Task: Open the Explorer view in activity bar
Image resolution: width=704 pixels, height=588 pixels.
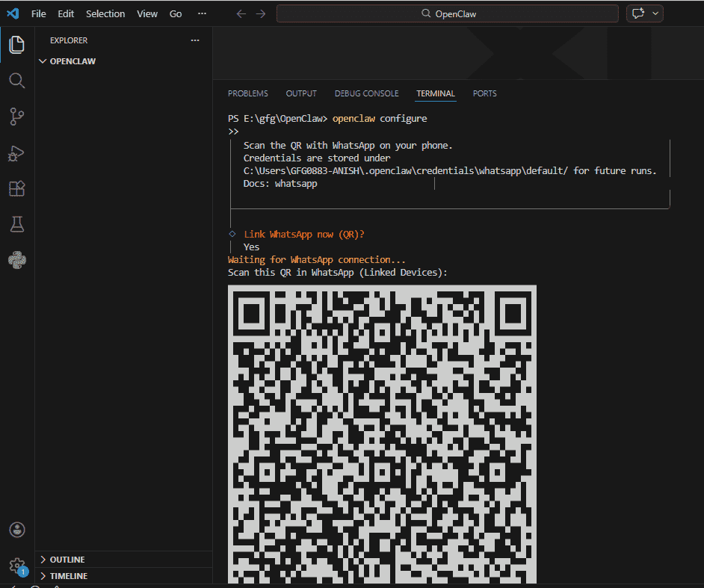Action: pos(16,44)
